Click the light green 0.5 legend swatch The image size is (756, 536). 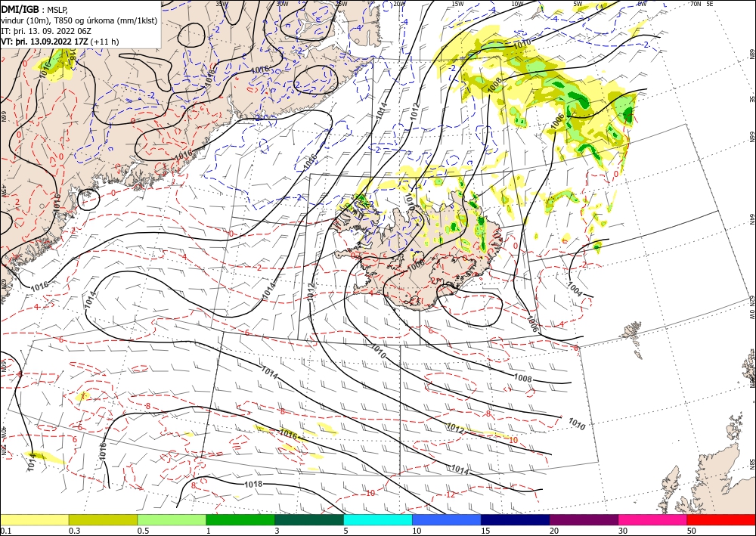pos(172,519)
